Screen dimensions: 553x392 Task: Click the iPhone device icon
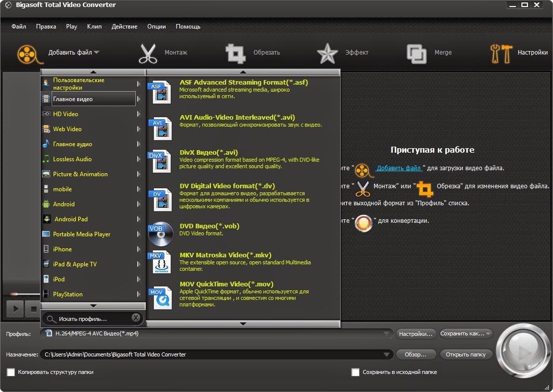(x=46, y=249)
